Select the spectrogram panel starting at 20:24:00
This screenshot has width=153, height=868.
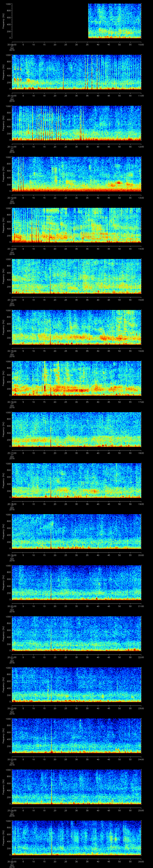click(77, 787)
